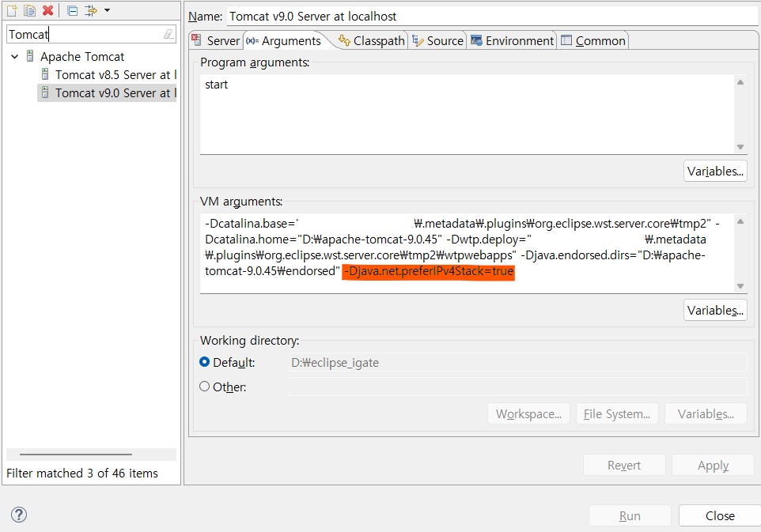Click the horizontal scrollbar in configuration tree
Screen dimensions: 761x532
tap(76, 455)
